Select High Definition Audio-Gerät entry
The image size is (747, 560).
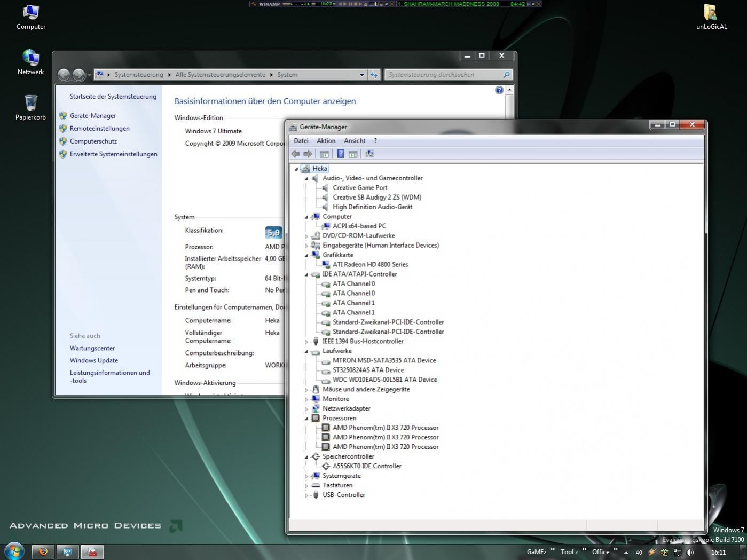[372, 207]
